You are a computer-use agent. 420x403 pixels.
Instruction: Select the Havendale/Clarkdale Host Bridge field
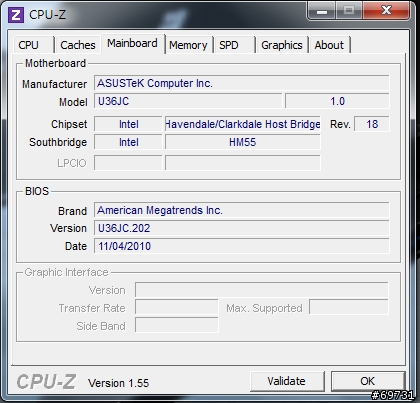point(243,124)
